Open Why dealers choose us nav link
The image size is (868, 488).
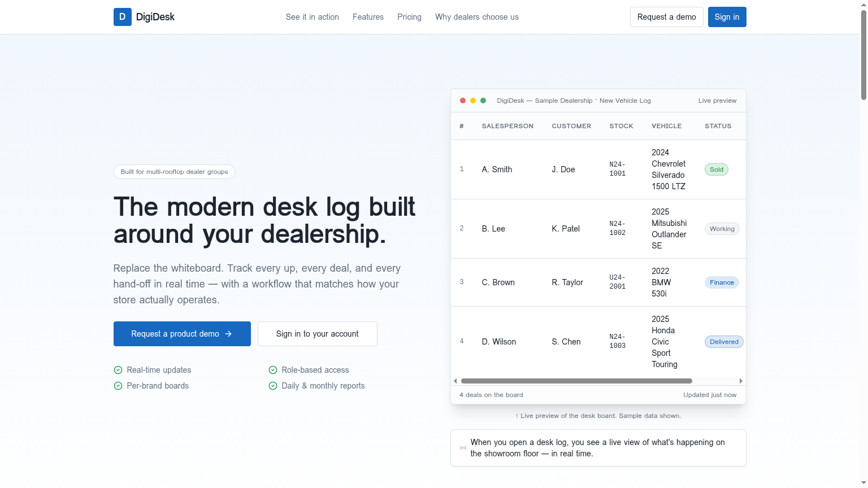click(477, 17)
